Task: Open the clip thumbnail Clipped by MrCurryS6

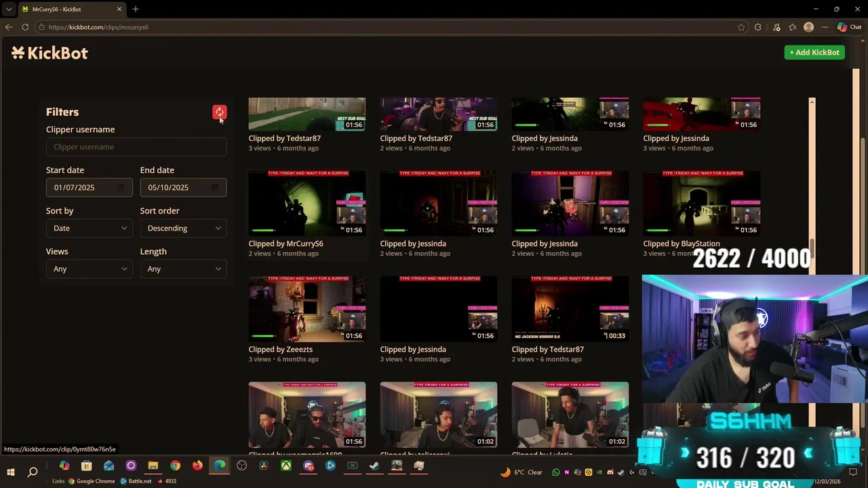Action: coord(307,203)
